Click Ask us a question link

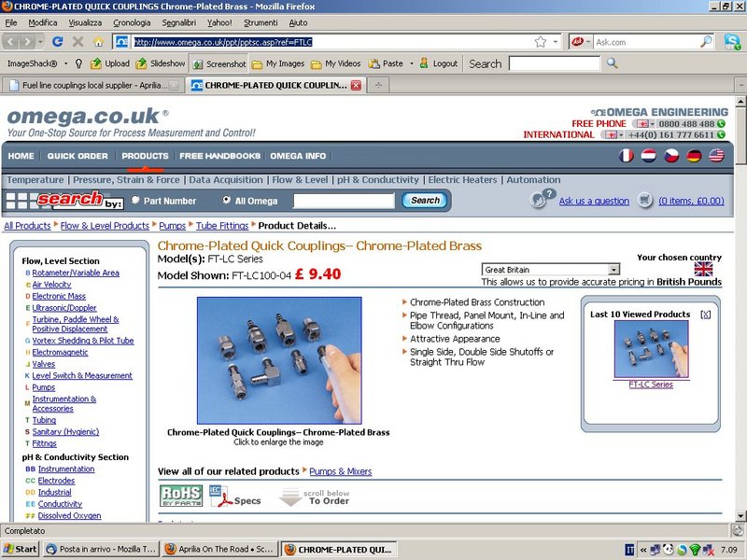pos(594,201)
